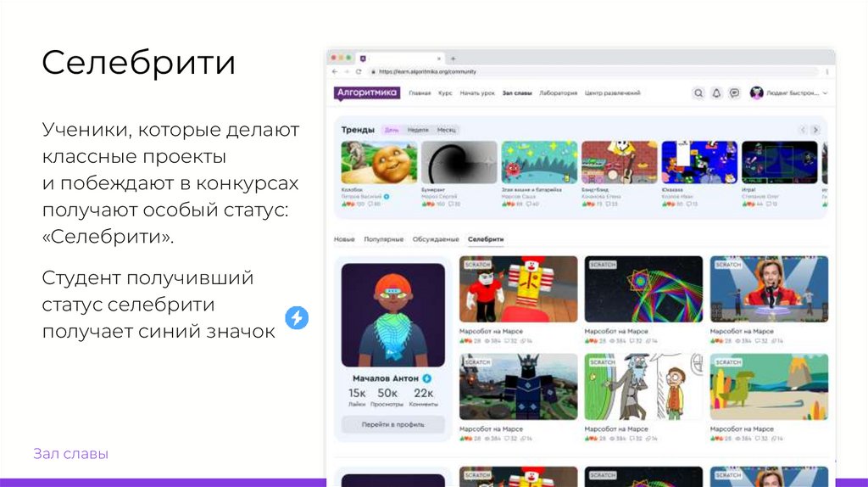Viewport: 868px width, 487px height.
Task: Click the name Мачалов Антон
Action: (386, 378)
